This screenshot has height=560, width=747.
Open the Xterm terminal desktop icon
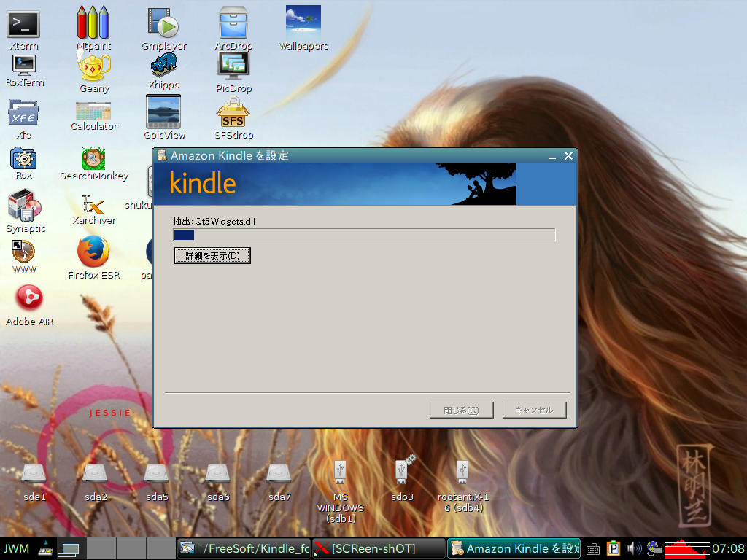pos(23,25)
